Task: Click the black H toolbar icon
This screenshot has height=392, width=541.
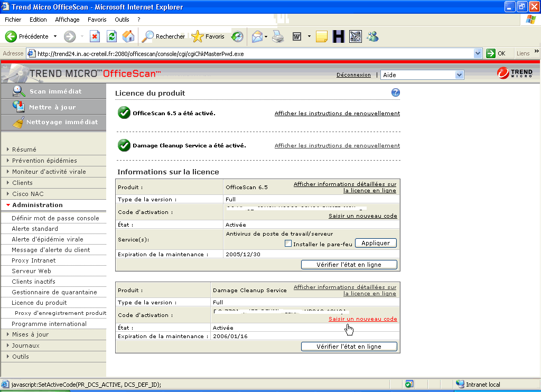Action: 339,36
